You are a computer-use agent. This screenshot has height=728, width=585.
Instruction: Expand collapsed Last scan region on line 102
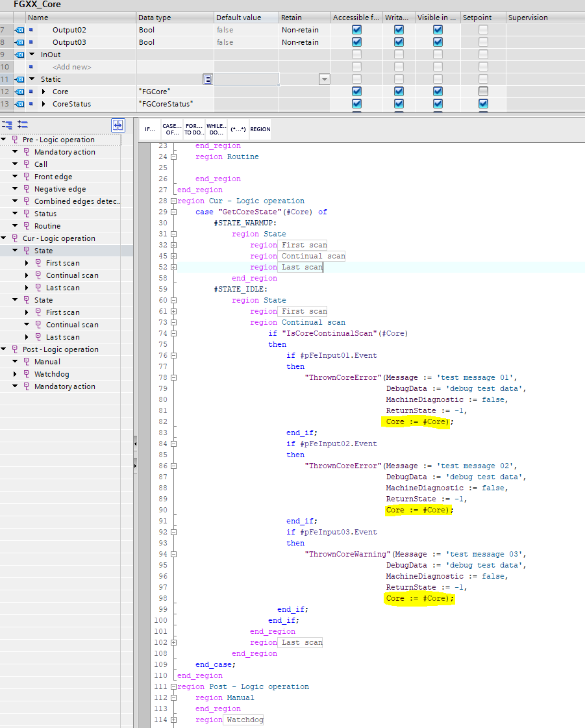click(173, 642)
